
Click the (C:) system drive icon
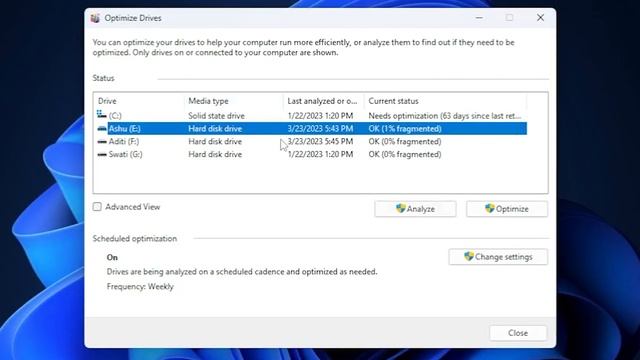click(x=102, y=115)
